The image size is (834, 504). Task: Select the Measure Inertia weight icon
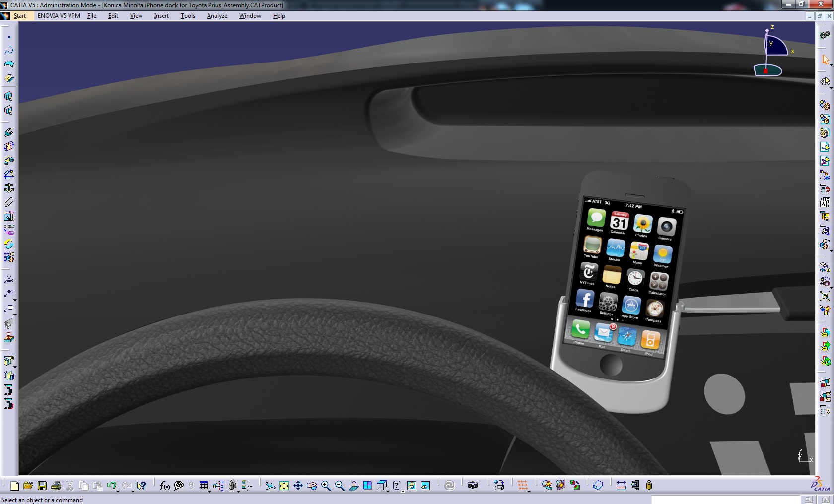tap(649, 486)
